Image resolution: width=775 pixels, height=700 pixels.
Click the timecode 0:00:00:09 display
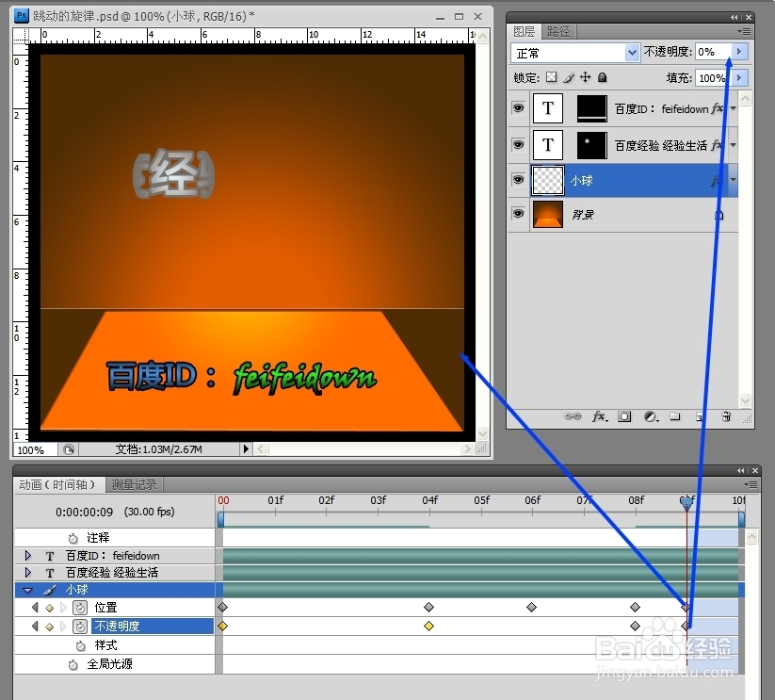click(x=84, y=512)
